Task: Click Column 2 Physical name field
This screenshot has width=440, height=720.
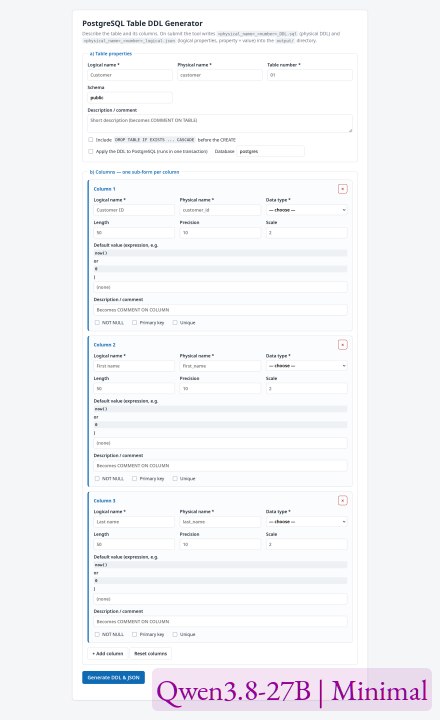Action: pos(220,366)
